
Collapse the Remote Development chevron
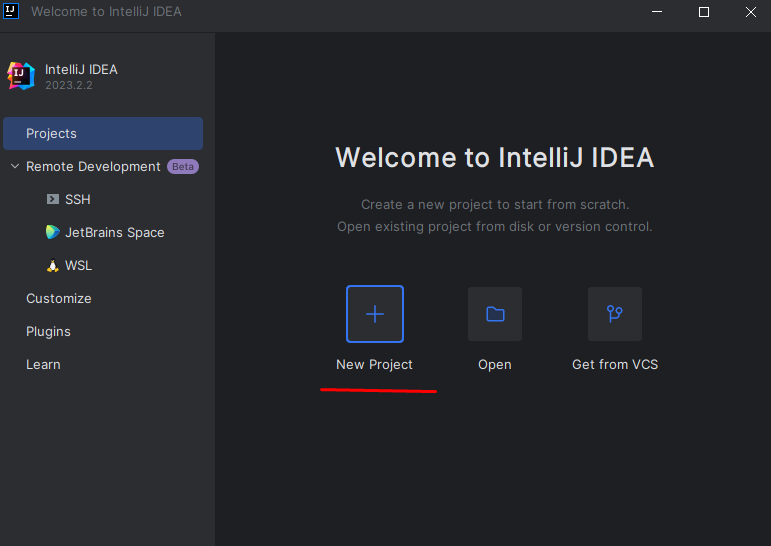(15, 166)
